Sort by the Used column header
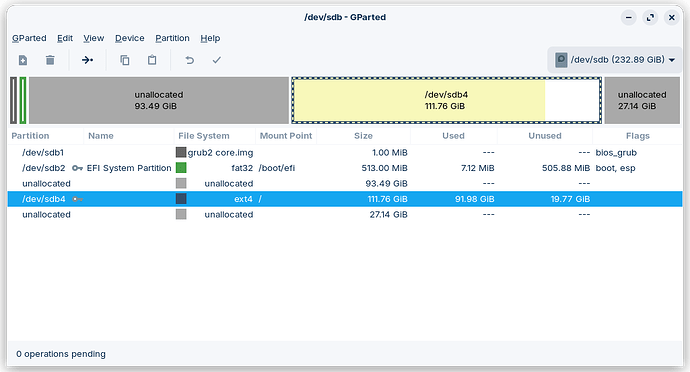This screenshot has height=372, width=690. tap(453, 136)
